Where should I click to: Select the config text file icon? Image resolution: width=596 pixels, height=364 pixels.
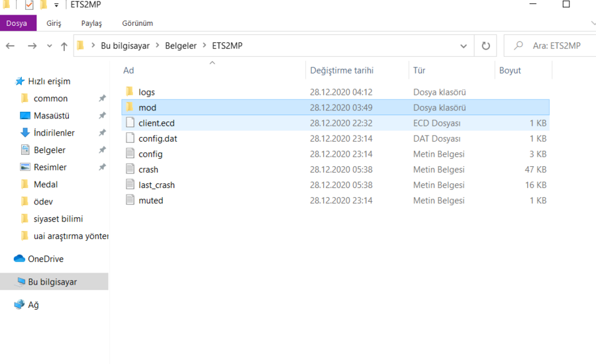click(x=130, y=154)
